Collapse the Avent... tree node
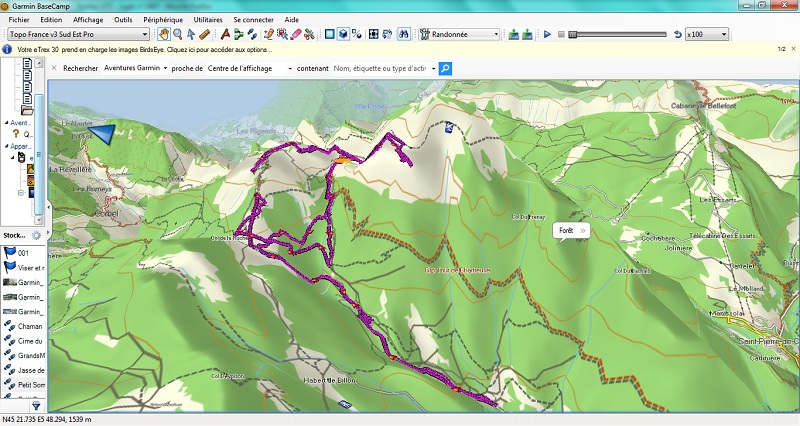 pos(7,123)
